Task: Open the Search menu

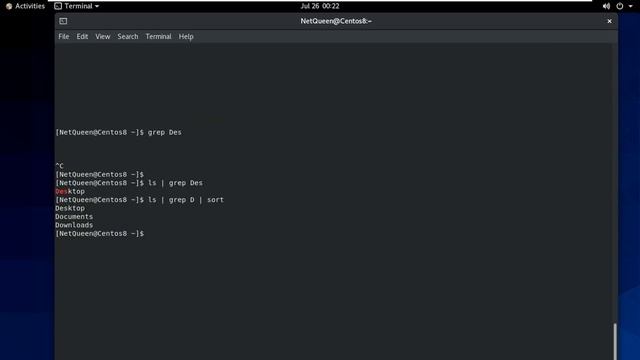Action: (x=128, y=36)
